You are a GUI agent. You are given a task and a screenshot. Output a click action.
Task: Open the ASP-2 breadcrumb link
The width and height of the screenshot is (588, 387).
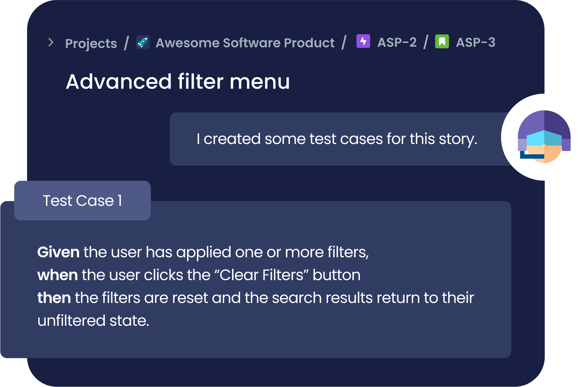pyautogui.click(x=397, y=42)
